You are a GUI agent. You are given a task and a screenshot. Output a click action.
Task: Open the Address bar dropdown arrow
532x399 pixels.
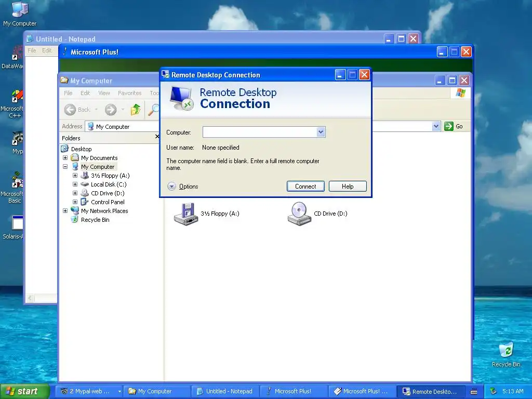tap(436, 127)
